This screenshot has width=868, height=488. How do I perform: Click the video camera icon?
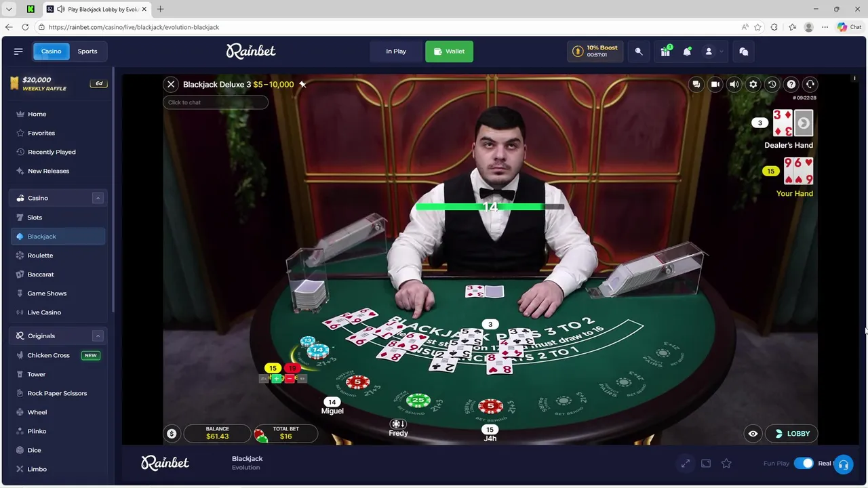(x=715, y=84)
